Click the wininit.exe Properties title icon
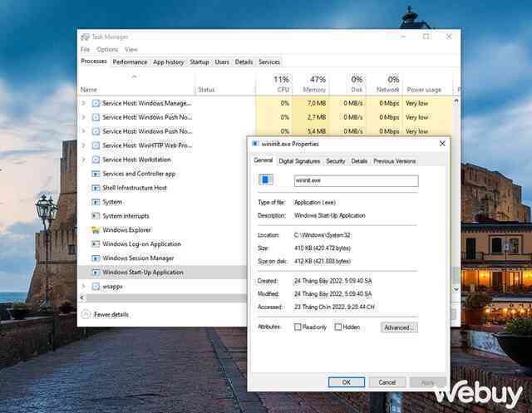Viewport: 532px width, 413px height. 255,144
